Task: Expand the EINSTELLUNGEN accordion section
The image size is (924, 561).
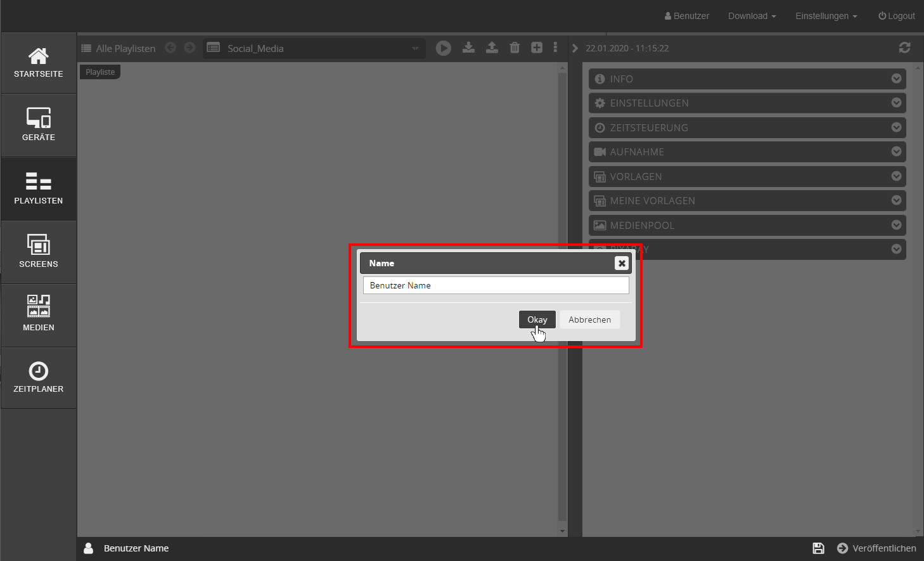Action: click(747, 103)
